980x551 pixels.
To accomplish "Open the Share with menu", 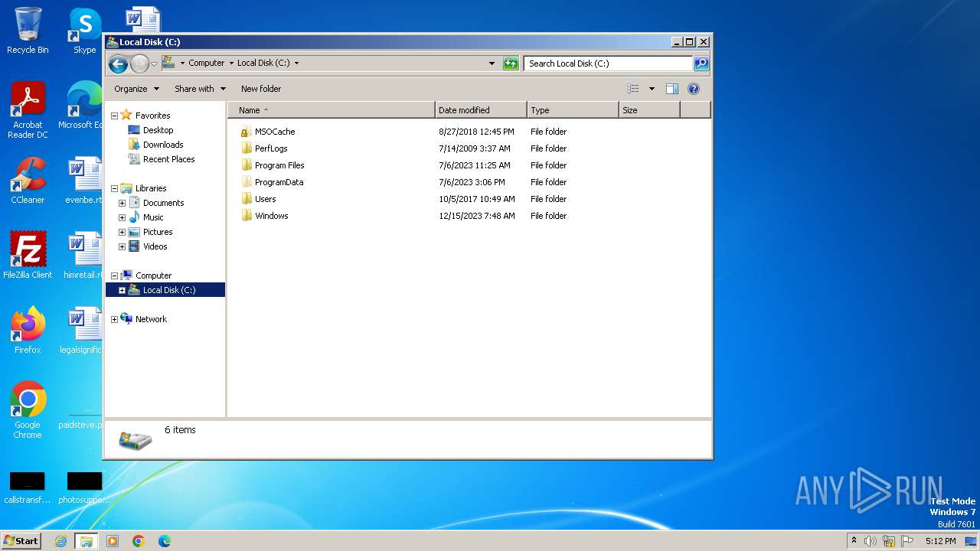I will click(x=200, y=89).
